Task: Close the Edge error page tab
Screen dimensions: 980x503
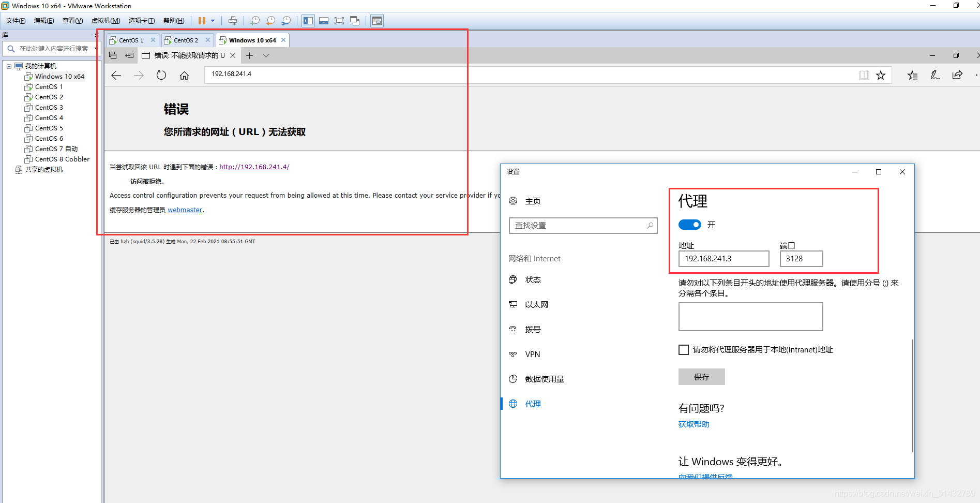Action: click(x=233, y=55)
